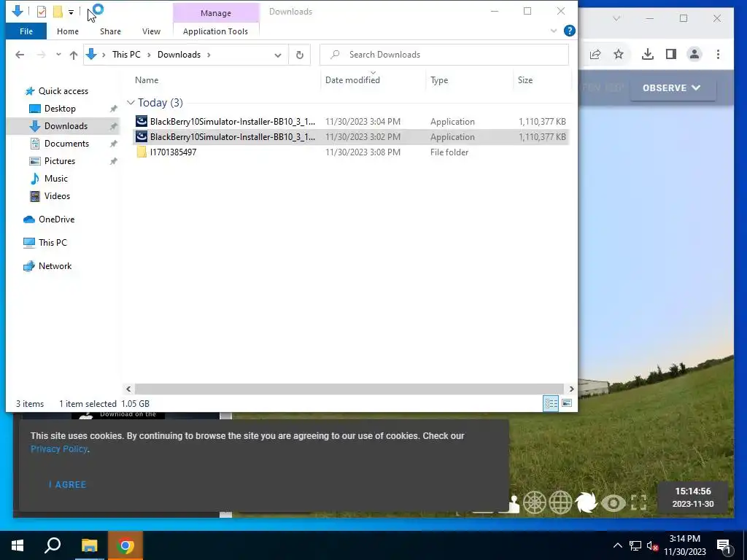
Task: Switch to the View ribbon tab
Action: click(151, 31)
